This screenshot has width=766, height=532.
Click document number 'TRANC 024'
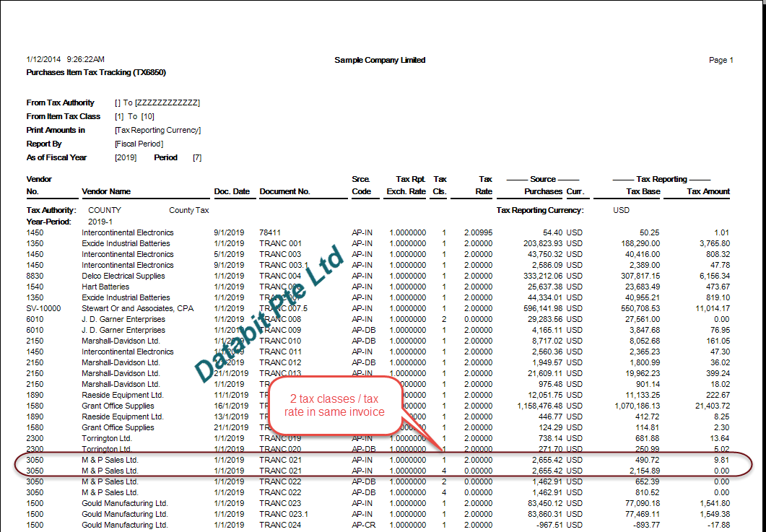click(280, 525)
